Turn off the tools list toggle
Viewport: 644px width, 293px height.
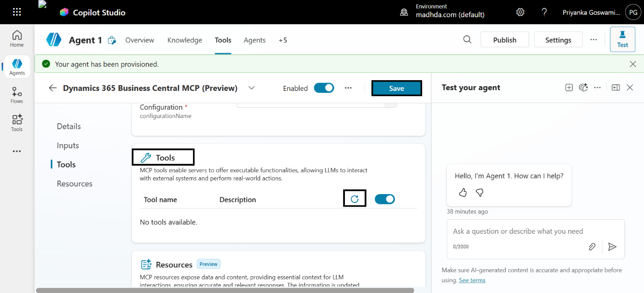pyautogui.click(x=385, y=199)
